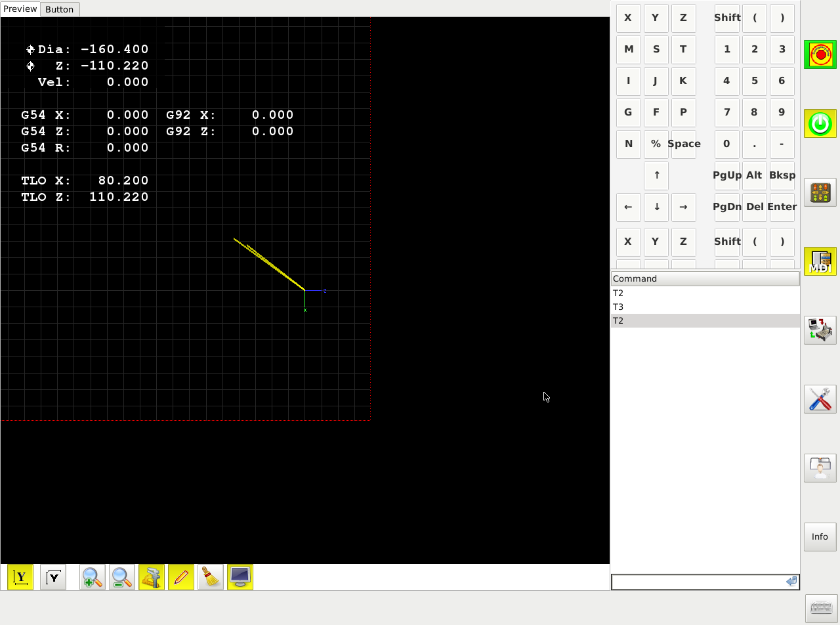840x625 pixels.
Task: Tap number 7 on the keypad
Action: pyautogui.click(x=727, y=112)
